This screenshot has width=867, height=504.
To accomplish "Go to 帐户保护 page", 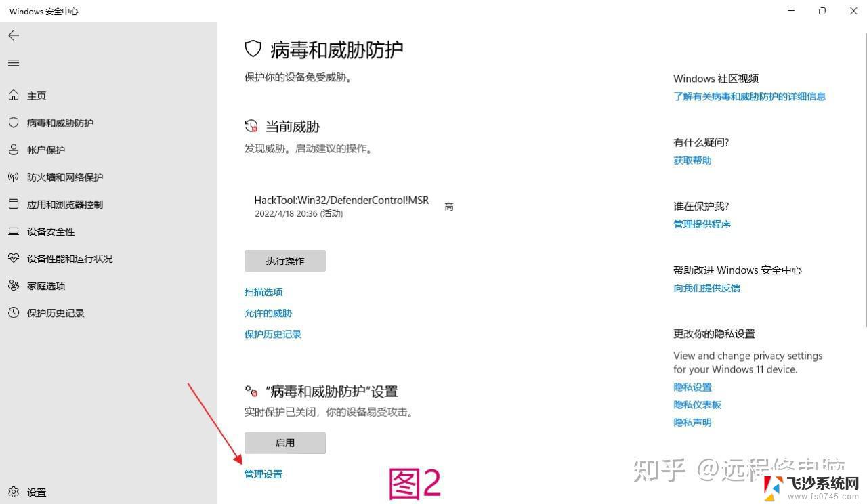I will (46, 150).
